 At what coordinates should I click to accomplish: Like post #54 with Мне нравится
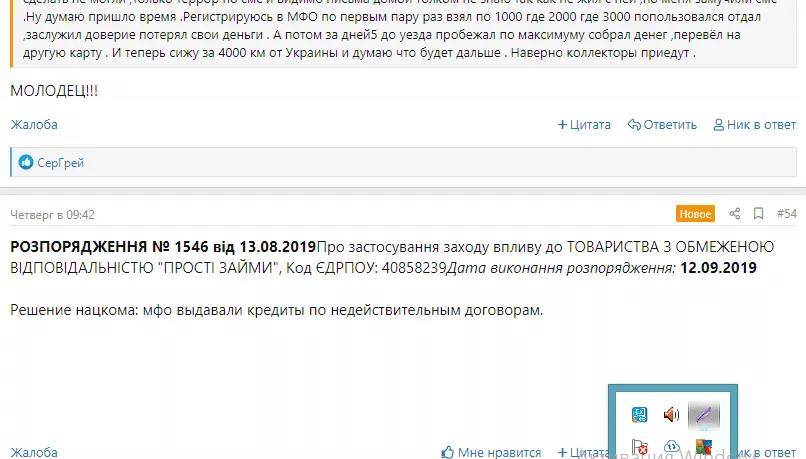click(x=491, y=452)
